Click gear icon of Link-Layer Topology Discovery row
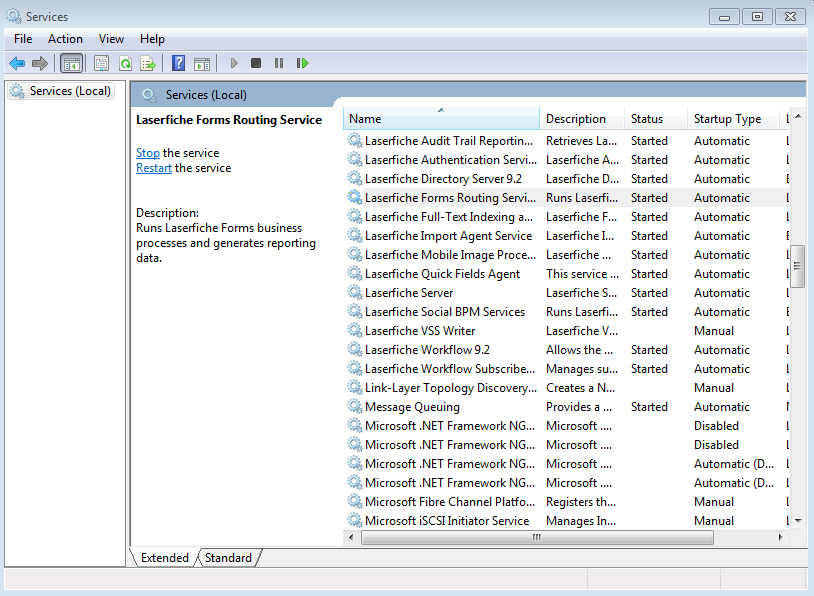This screenshot has height=596, width=814. (x=355, y=387)
